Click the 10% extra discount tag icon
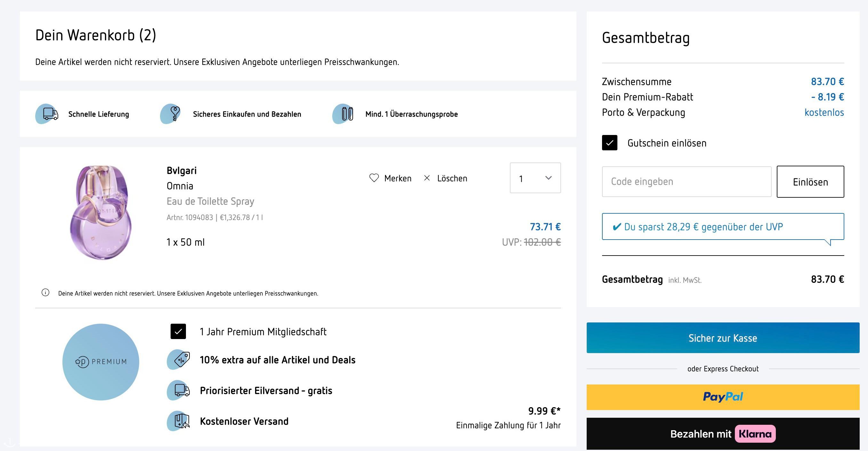868x451 pixels. 179,360
